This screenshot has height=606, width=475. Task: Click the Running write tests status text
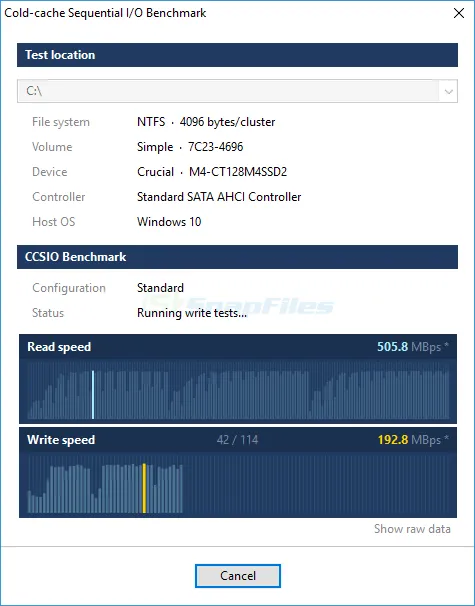tap(192, 313)
